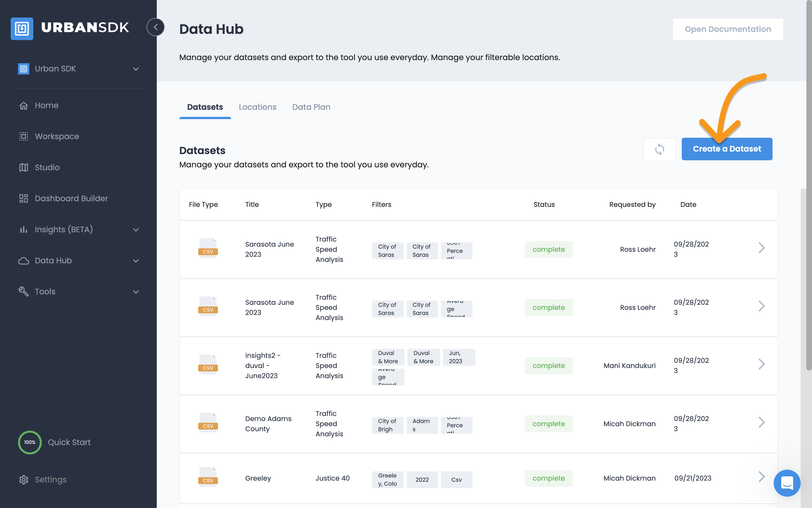Expand the Data Hub sidebar chevron
Image resolution: width=812 pixels, height=508 pixels.
(136, 261)
